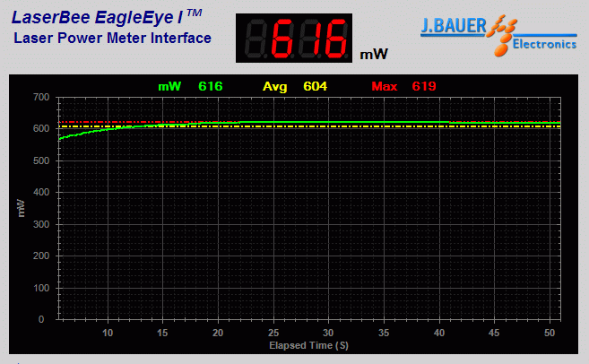Click the 45 seconds x-axis label

click(494, 333)
